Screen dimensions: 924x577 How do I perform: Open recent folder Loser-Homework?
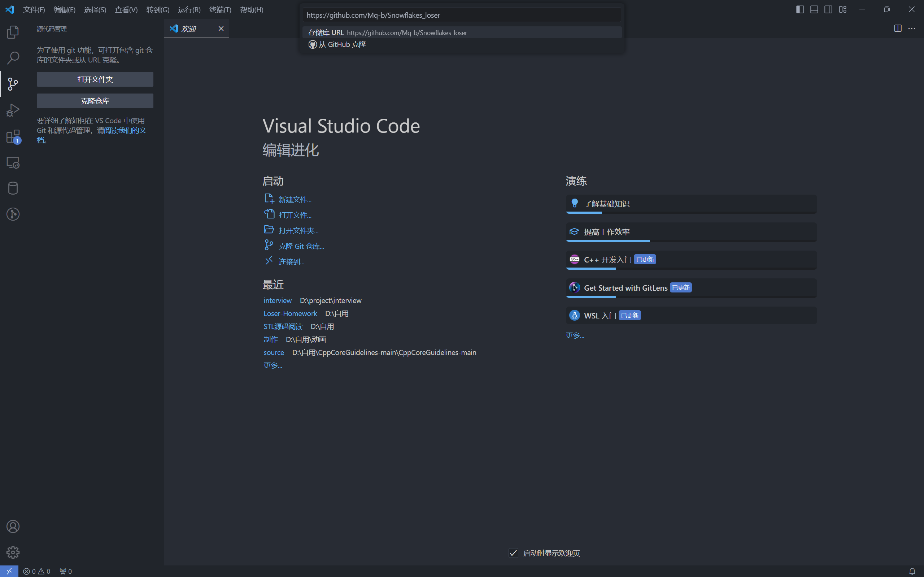[x=290, y=314]
